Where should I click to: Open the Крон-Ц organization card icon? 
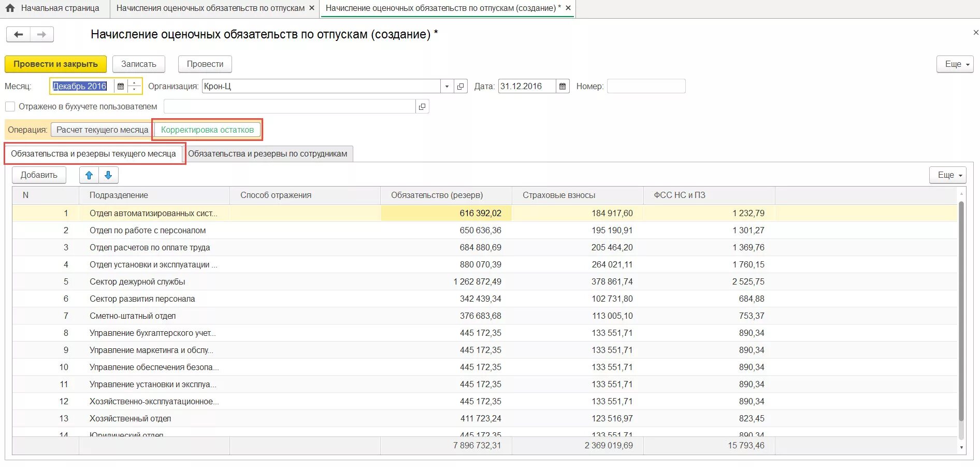coord(460,87)
